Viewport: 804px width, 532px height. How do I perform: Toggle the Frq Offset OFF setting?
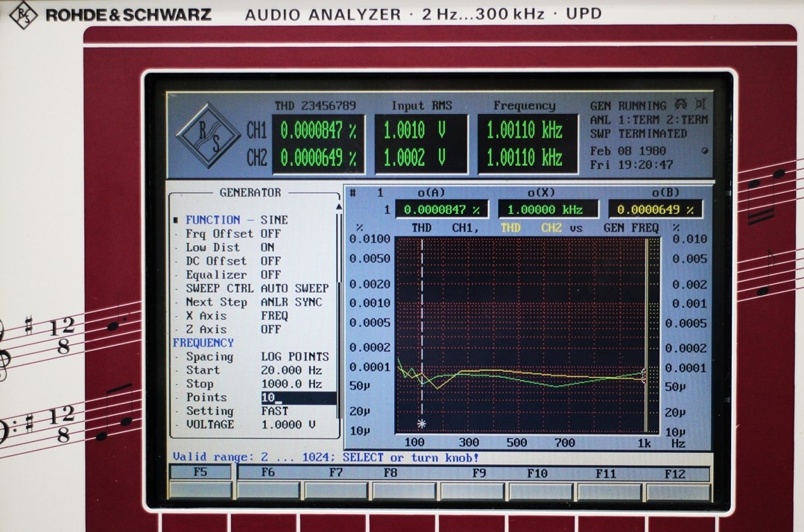[270, 234]
